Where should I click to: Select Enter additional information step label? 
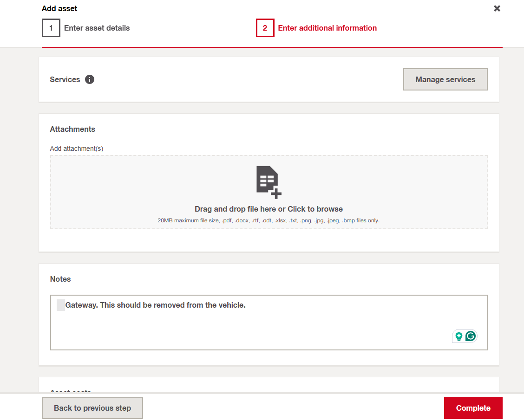(x=327, y=28)
